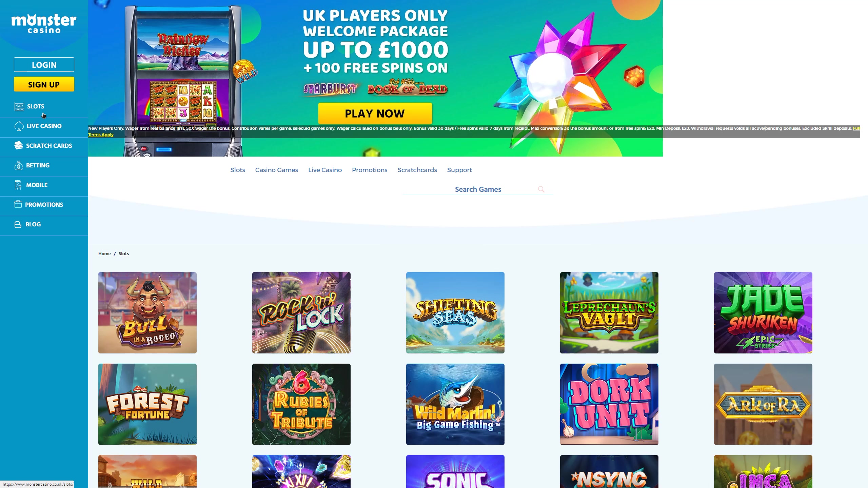
Task: Click the Blog icon in sidebar
Action: coord(18,224)
